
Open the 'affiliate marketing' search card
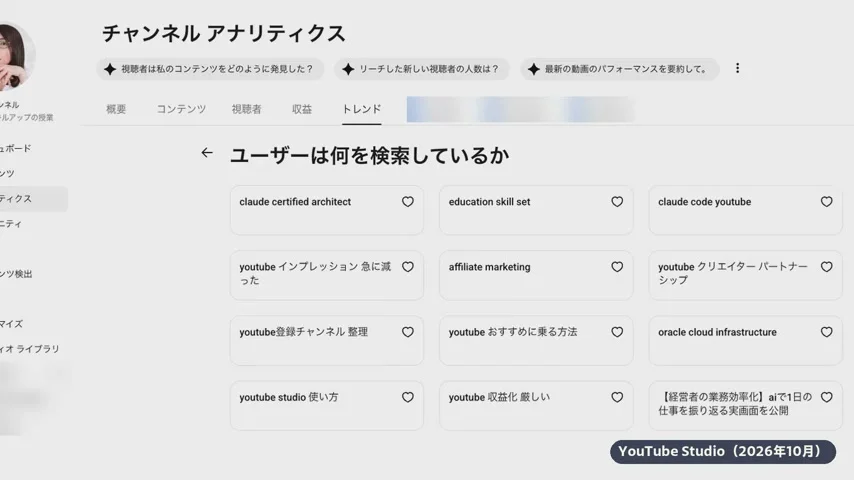(x=536, y=275)
